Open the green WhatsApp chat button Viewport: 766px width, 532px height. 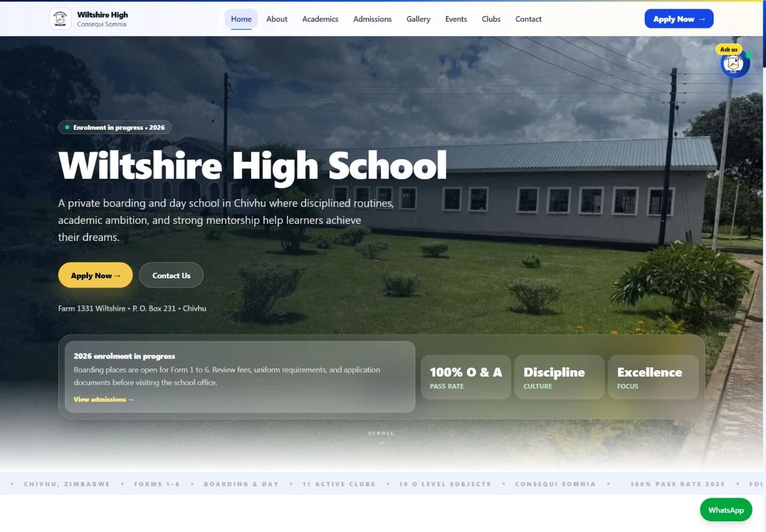(726, 510)
